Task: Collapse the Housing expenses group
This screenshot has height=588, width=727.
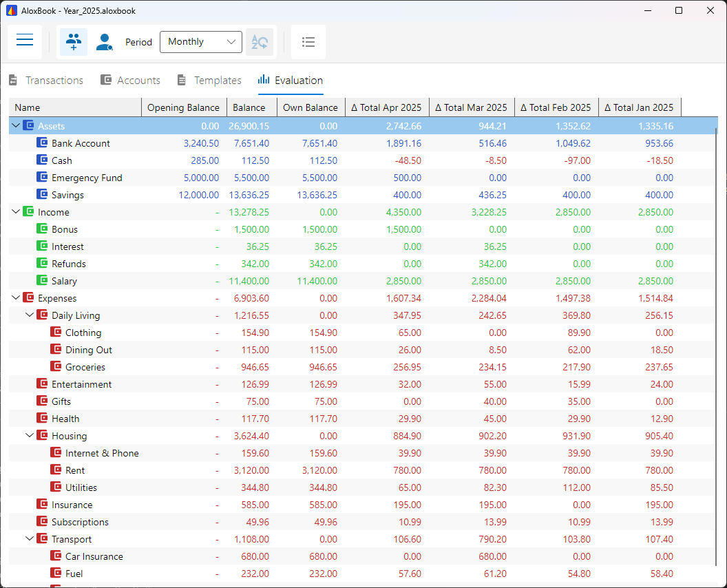Action: pyautogui.click(x=30, y=435)
